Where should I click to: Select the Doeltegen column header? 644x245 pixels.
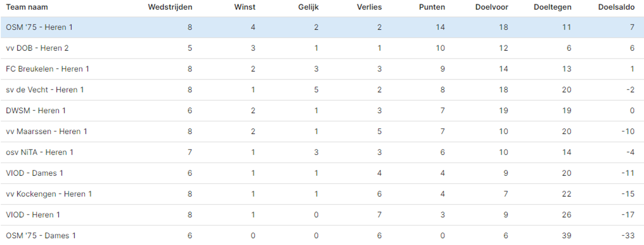(x=552, y=7)
